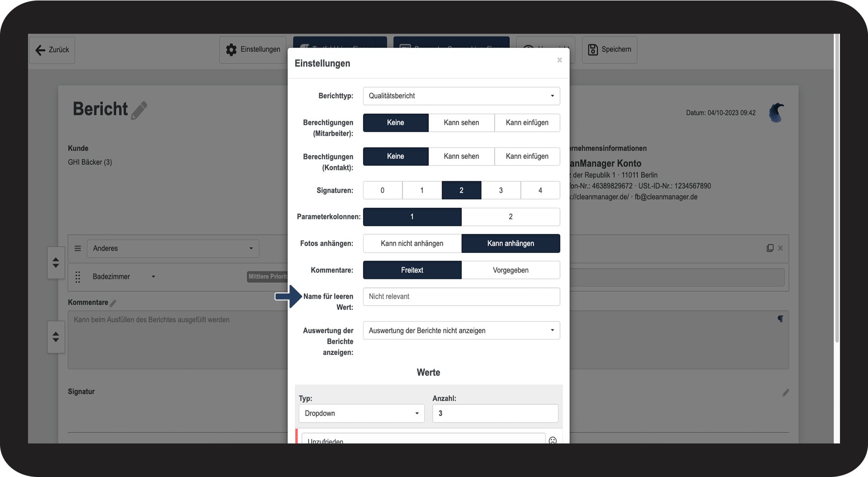Save the report with Speichern
This screenshot has width=868, height=477.
pyautogui.click(x=610, y=50)
